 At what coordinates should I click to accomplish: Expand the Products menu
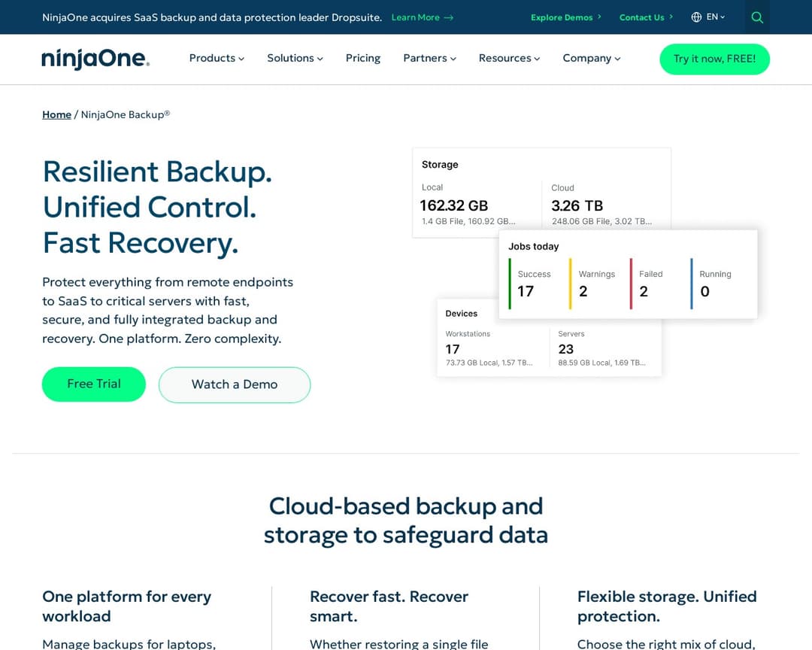click(x=217, y=58)
